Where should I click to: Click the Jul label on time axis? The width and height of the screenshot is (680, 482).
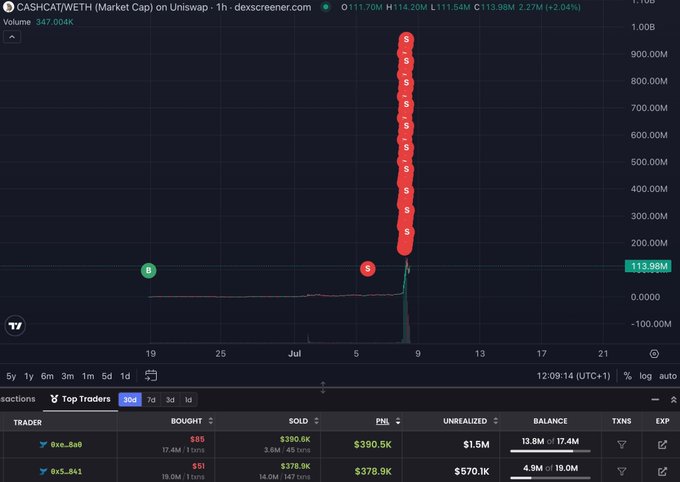coord(294,354)
